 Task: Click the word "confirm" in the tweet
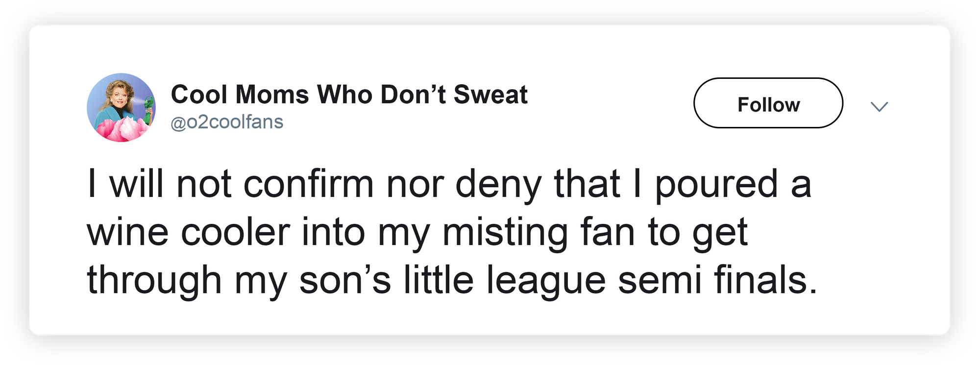pos(308,184)
